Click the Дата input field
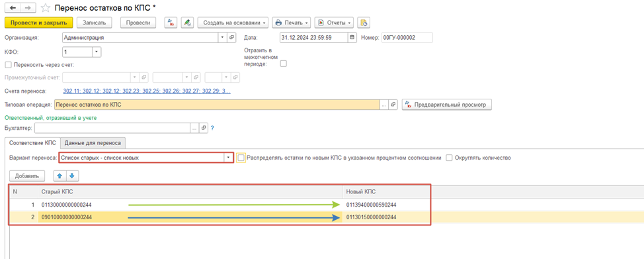Image resolution: width=644 pixels, height=259 pixels. pyautogui.click(x=314, y=38)
